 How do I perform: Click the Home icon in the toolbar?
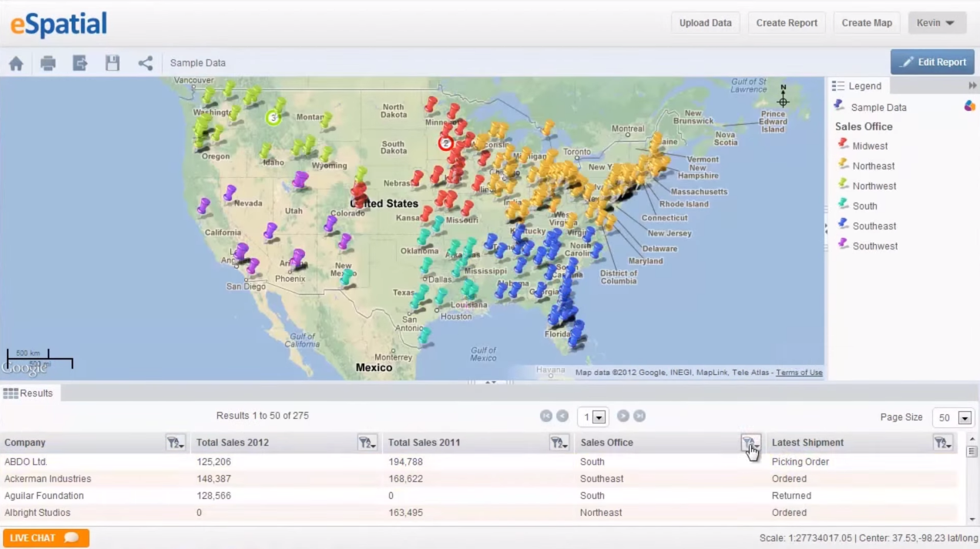[16, 62]
